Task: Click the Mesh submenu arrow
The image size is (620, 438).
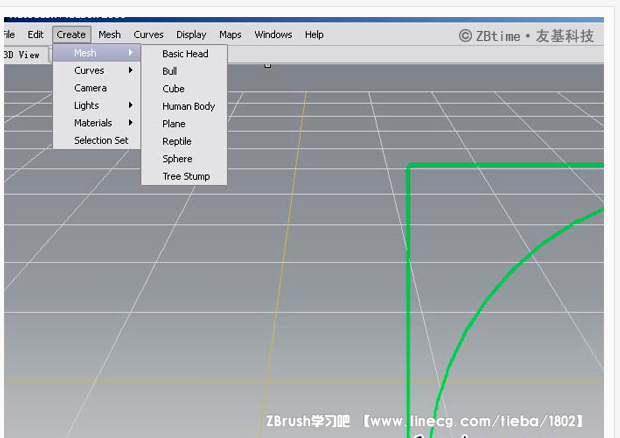Action: pos(130,53)
